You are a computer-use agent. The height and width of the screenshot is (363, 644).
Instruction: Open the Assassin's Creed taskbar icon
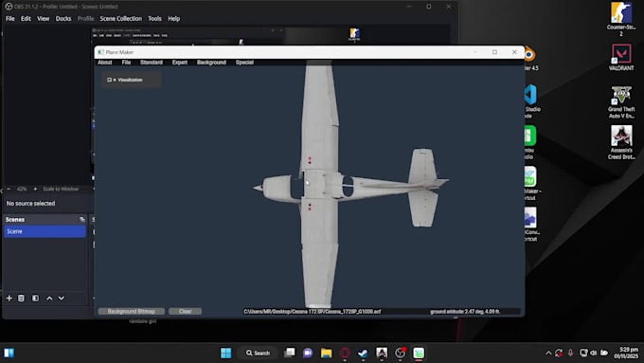coord(382,353)
